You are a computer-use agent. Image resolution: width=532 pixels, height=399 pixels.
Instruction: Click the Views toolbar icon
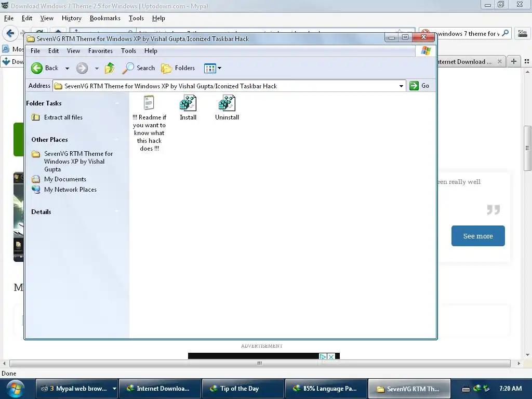click(210, 68)
